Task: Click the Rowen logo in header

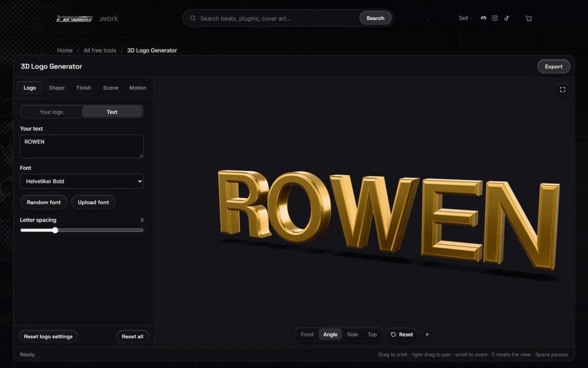Action: click(x=74, y=18)
